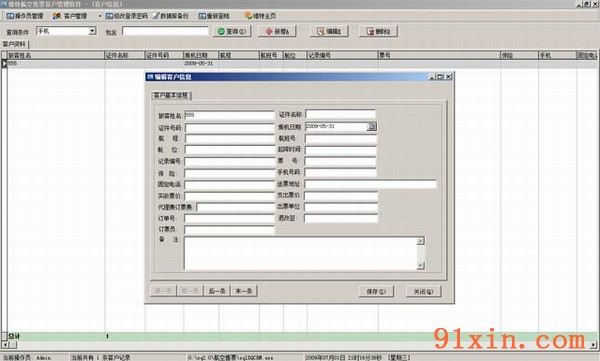Choose 重新登陆 re-login toolbar item
The image size is (600, 361).
(214, 16)
